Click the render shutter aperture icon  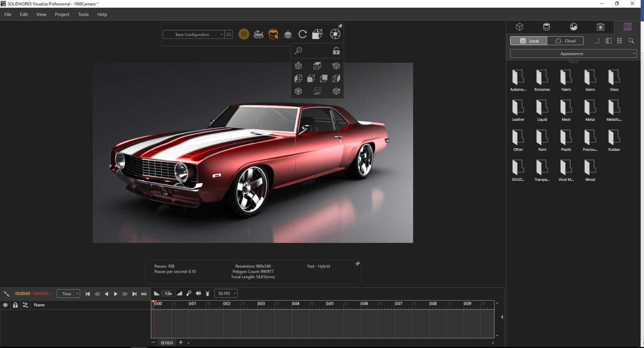coord(335,34)
